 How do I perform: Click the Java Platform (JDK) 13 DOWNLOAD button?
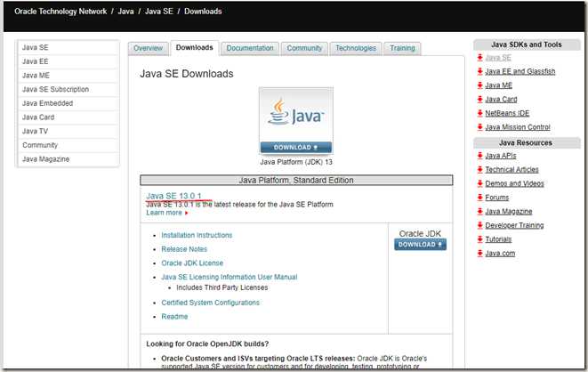(x=296, y=148)
